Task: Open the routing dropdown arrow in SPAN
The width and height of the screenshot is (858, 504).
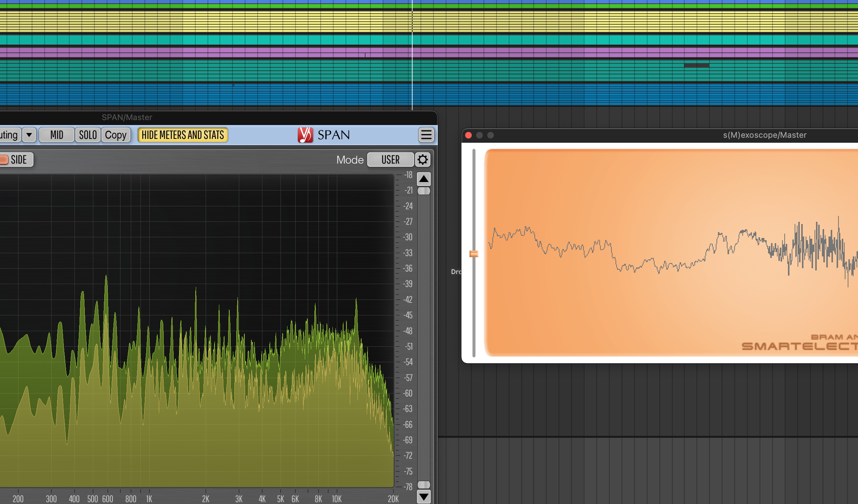Action: (x=29, y=135)
